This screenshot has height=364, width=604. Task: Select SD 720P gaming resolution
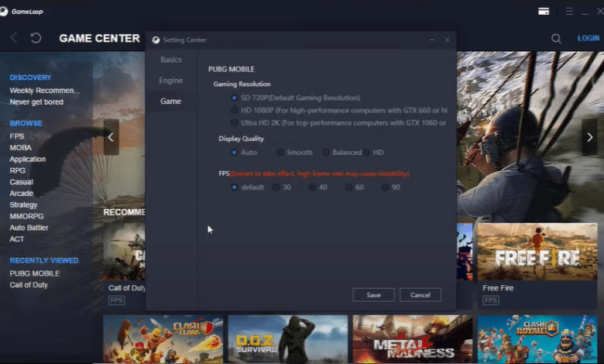(234, 98)
